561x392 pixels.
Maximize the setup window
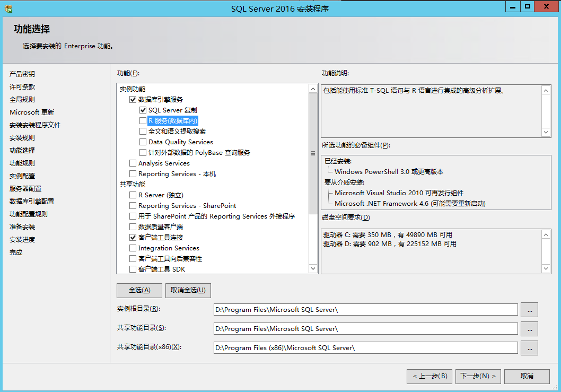(x=528, y=7)
